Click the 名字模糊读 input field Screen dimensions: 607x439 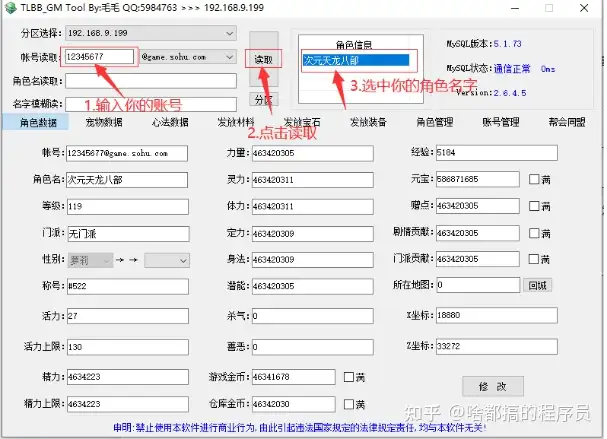[x=151, y=105]
